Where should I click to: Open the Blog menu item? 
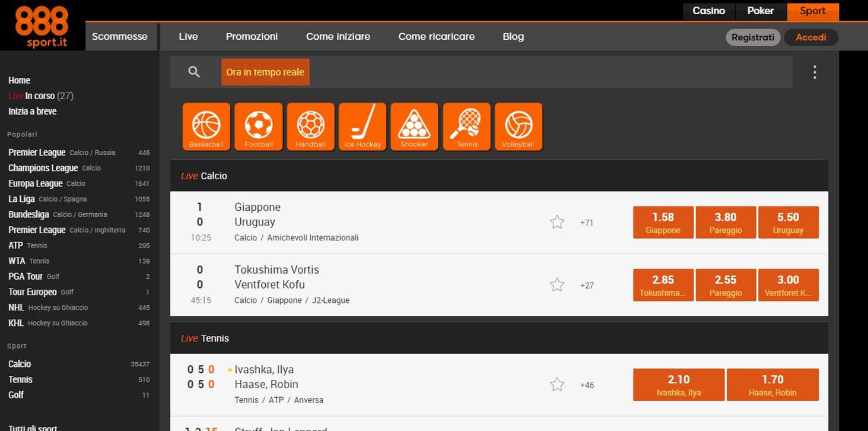(x=513, y=36)
